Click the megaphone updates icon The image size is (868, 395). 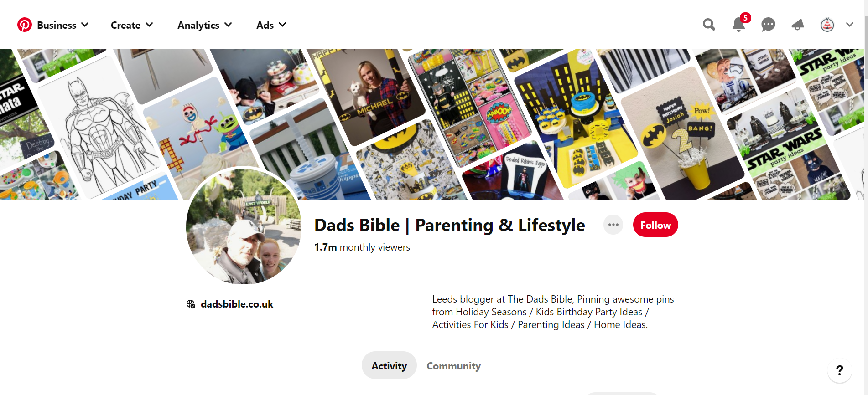coord(797,25)
